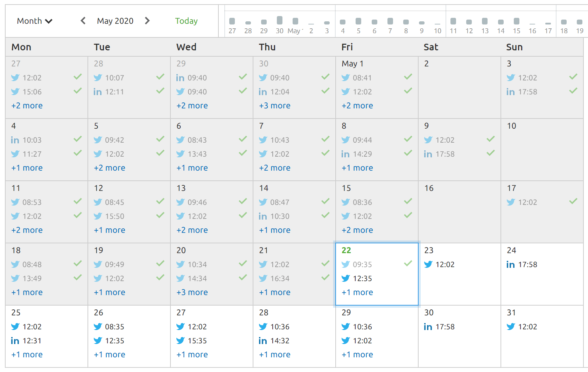Expand +2 more posts on May 1
The width and height of the screenshot is (588, 372).
357,106
